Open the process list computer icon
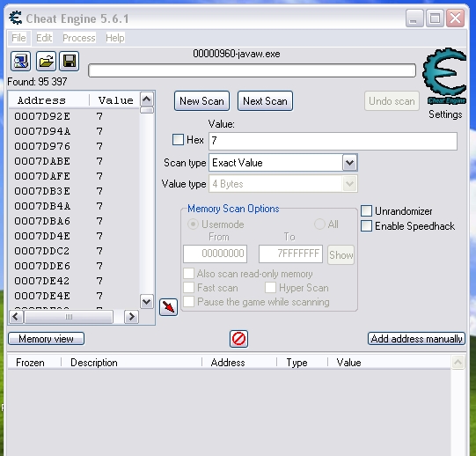This screenshot has width=476, height=456. (20, 61)
